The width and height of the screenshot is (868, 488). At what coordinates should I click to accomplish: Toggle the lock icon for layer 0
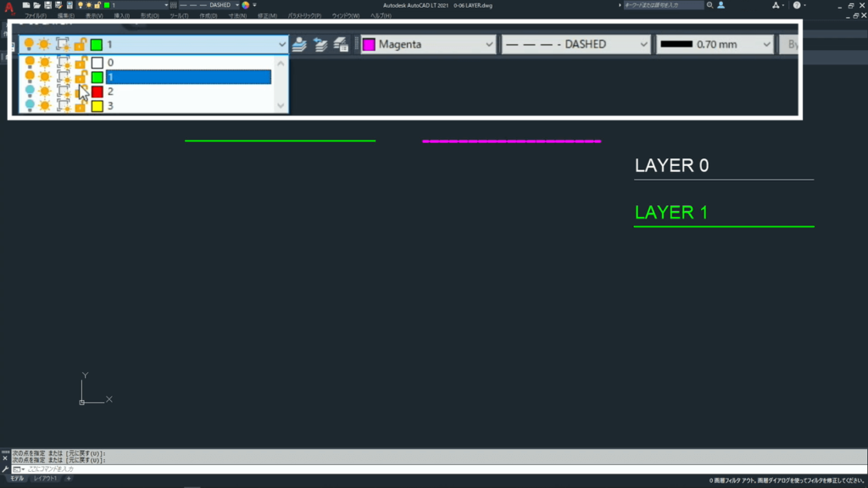(81, 62)
